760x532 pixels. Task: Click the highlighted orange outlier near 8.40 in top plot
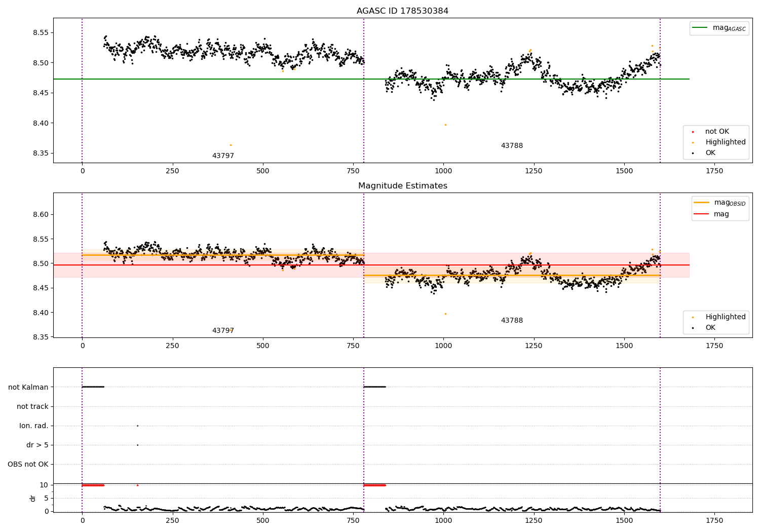[445, 125]
